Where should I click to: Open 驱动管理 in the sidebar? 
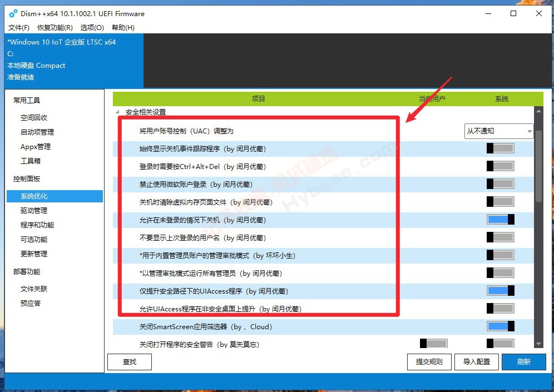coord(34,211)
